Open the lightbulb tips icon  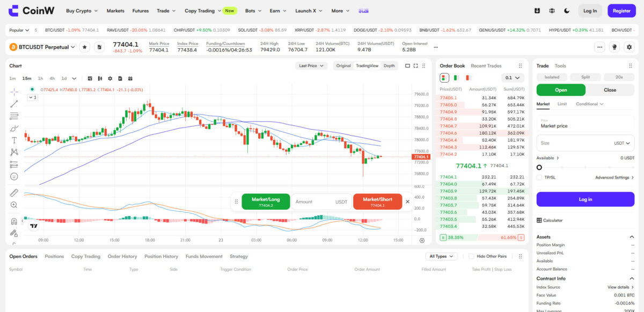coord(614,47)
